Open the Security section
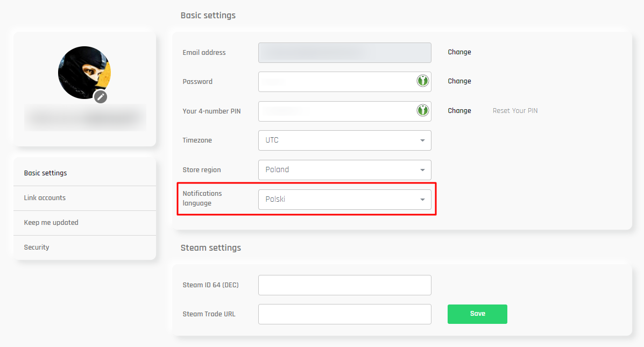This screenshot has height=347, width=644. tap(84, 247)
